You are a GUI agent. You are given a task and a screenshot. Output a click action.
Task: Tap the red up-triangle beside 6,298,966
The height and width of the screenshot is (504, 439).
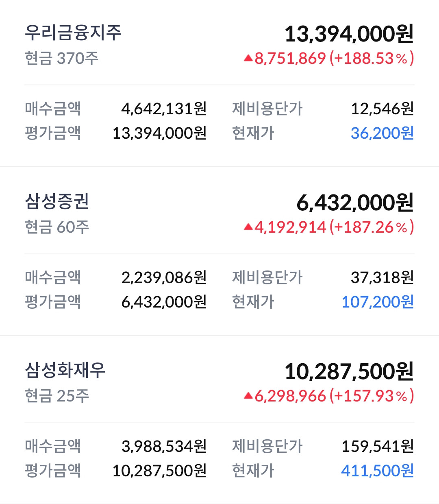(x=248, y=396)
